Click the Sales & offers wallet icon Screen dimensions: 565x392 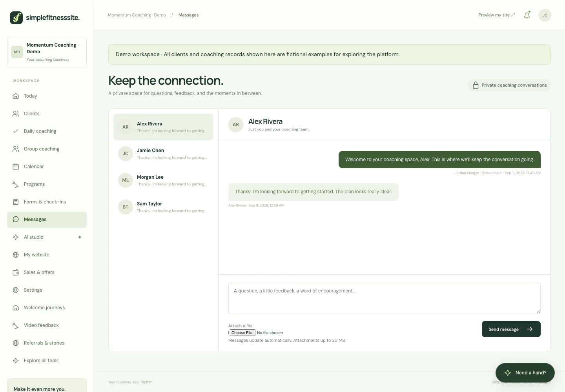[x=16, y=272]
